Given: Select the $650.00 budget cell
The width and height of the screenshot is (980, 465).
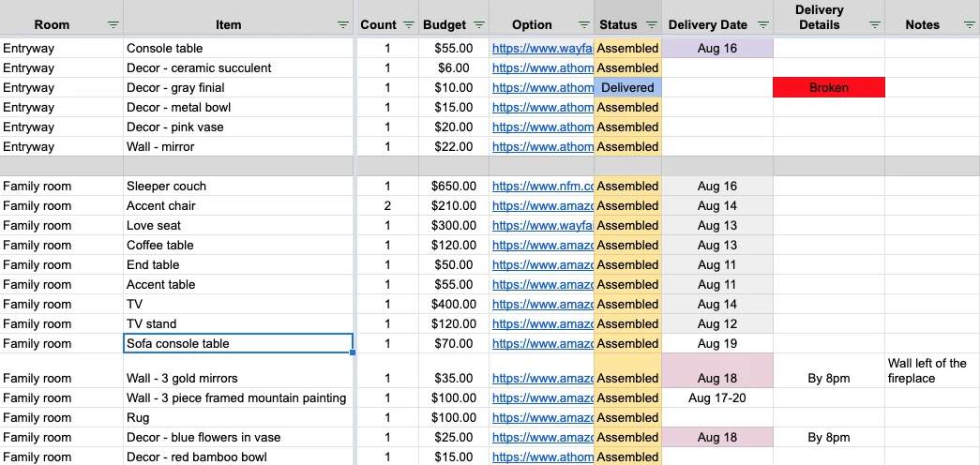Looking at the screenshot, I should pos(454,187).
